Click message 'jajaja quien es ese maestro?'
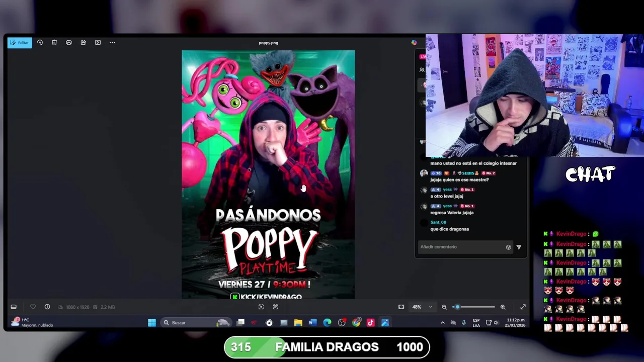Screen dimensions: 644x362 coord(459,180)
